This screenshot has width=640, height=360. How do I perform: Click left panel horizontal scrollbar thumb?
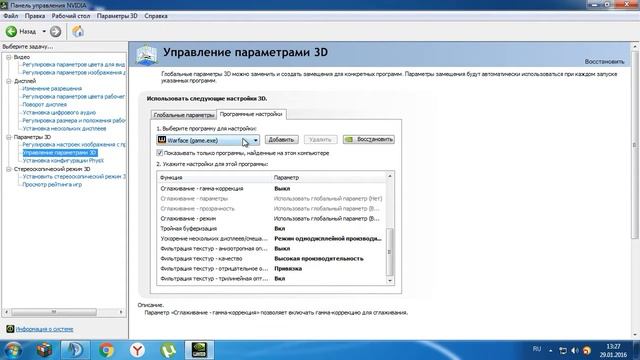(54, 312)
